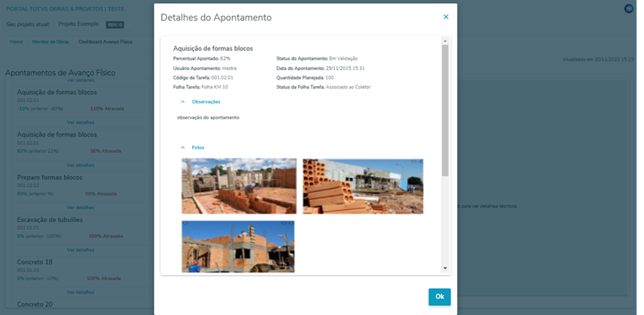Click the dialog scrollbar down arrow
Image resolution: width=644 pixels, height=315 pixels.
[x=445, y=268]
